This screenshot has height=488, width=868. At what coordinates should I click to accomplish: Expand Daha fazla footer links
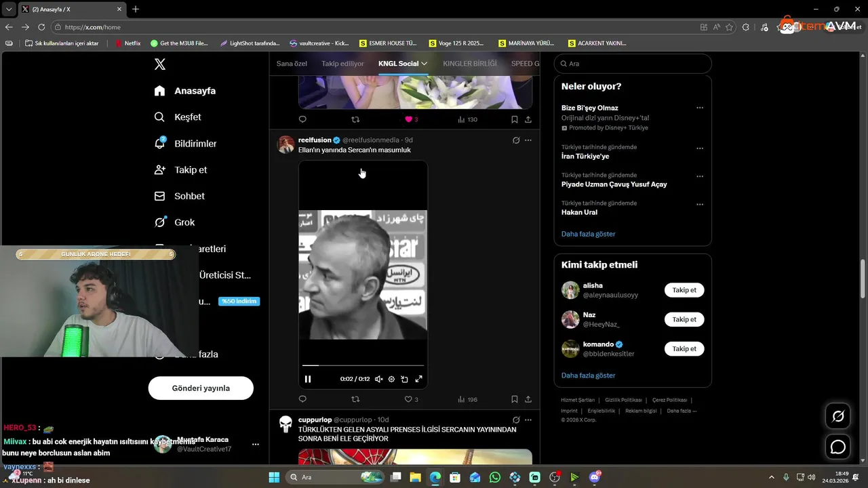coord(681,411)
